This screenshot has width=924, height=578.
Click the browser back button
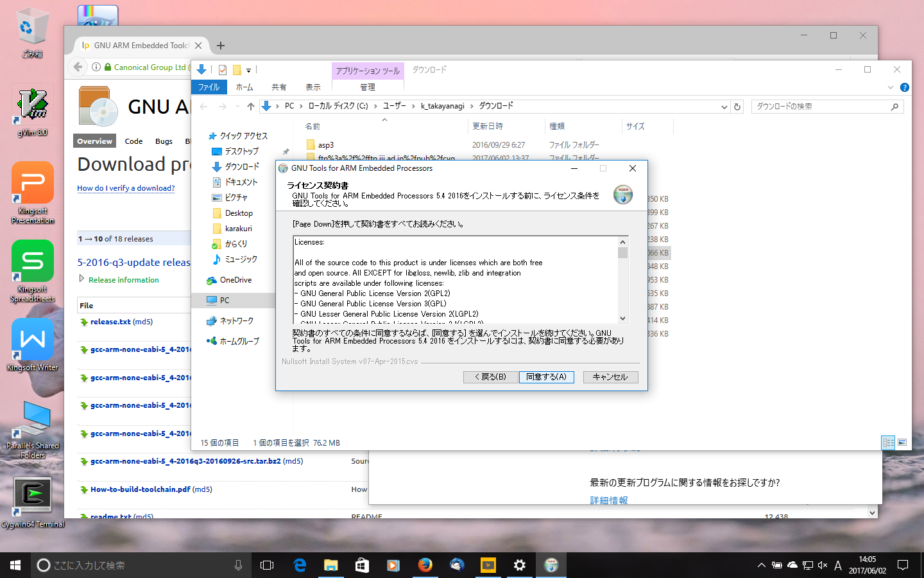coord(78,67)
